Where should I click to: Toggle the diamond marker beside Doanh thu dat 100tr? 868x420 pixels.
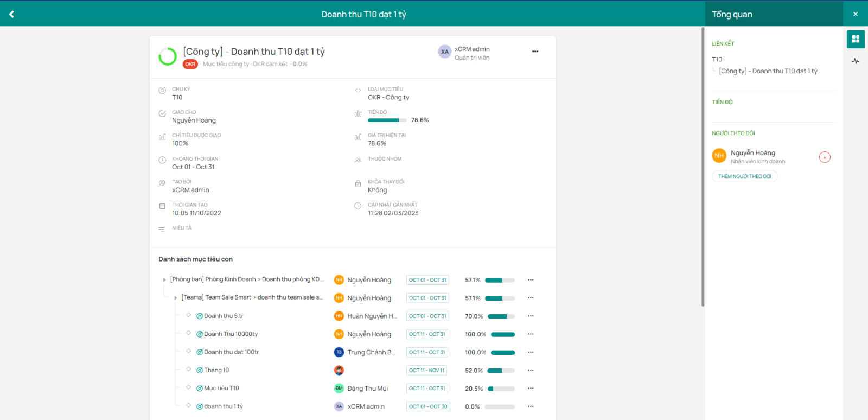click(x=188, y=351)
